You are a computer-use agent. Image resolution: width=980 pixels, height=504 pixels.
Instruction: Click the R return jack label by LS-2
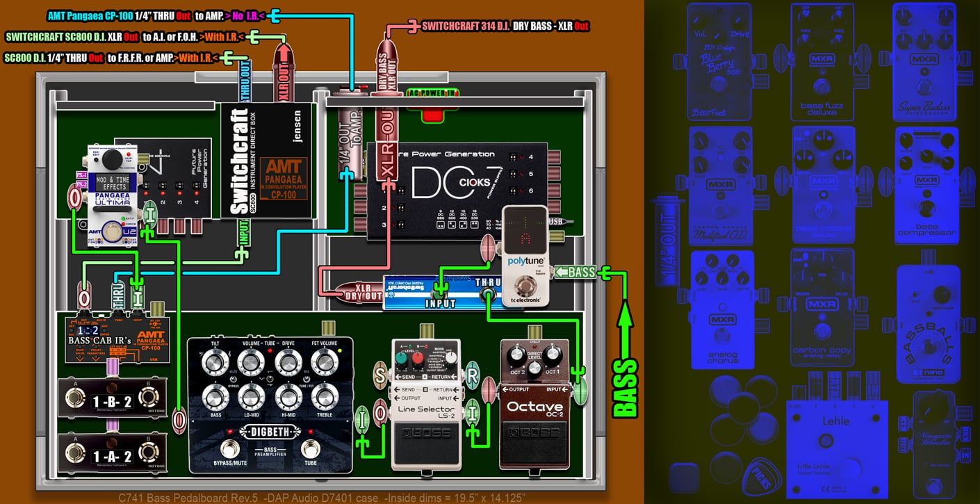click(473, 374)
